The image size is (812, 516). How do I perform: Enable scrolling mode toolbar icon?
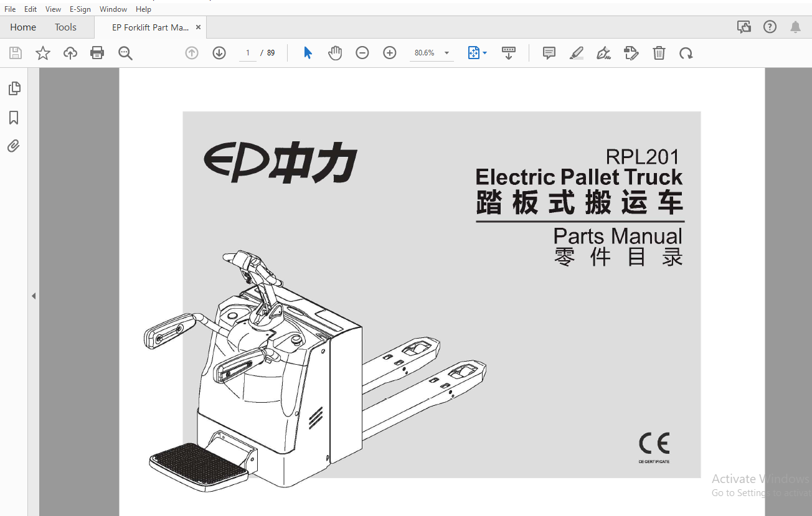[509, 53]
